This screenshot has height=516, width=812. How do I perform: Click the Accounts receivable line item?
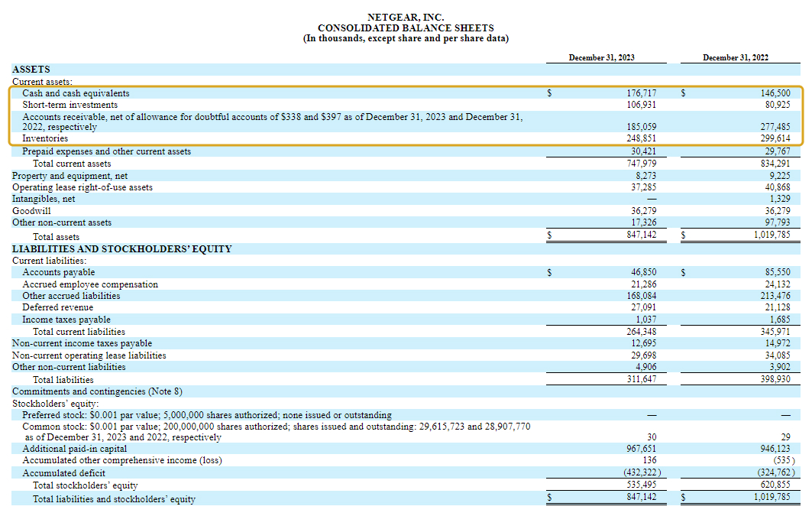153,117
